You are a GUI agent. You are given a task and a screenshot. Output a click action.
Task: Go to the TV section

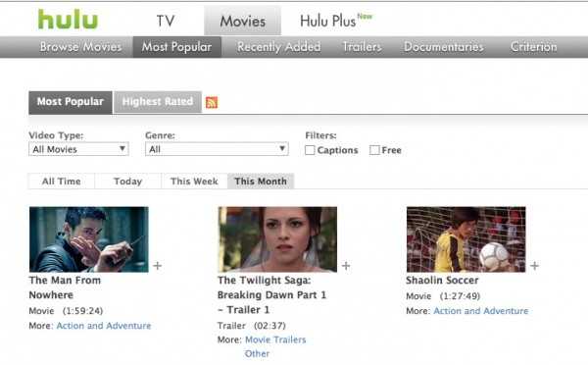(x=166, y=21)
